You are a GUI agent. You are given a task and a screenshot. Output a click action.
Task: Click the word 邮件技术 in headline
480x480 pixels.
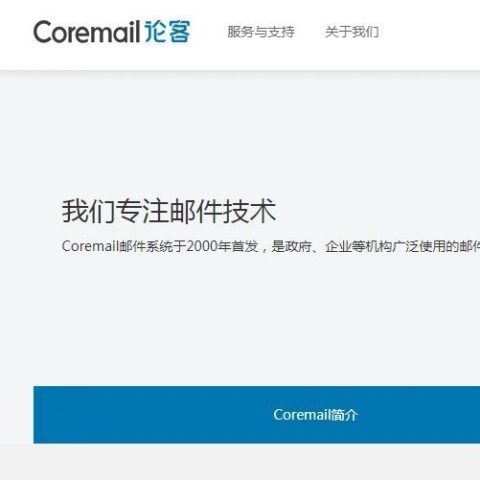(223, 211)
